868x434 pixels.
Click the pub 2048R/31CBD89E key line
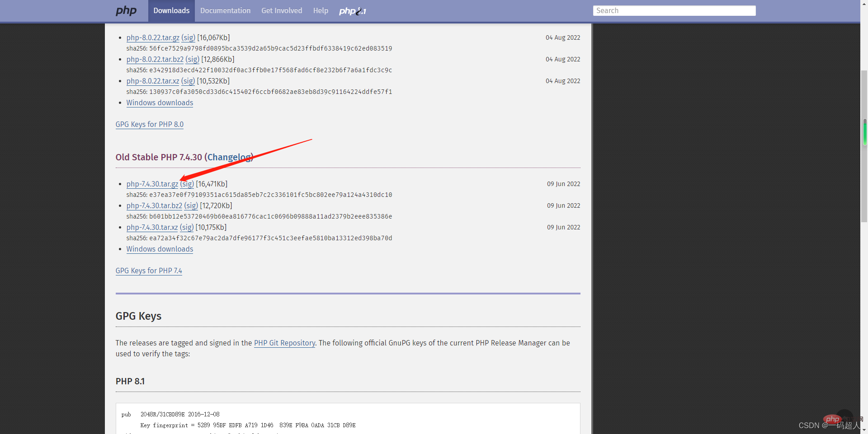(x=170, y=414)
